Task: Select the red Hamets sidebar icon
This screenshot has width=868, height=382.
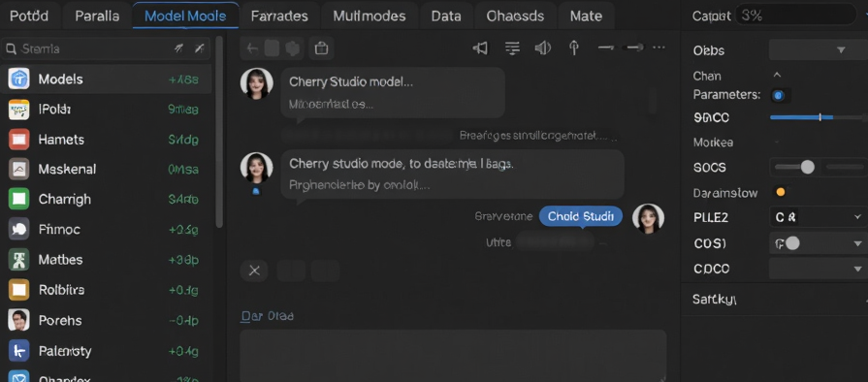Action: point(18,140)
